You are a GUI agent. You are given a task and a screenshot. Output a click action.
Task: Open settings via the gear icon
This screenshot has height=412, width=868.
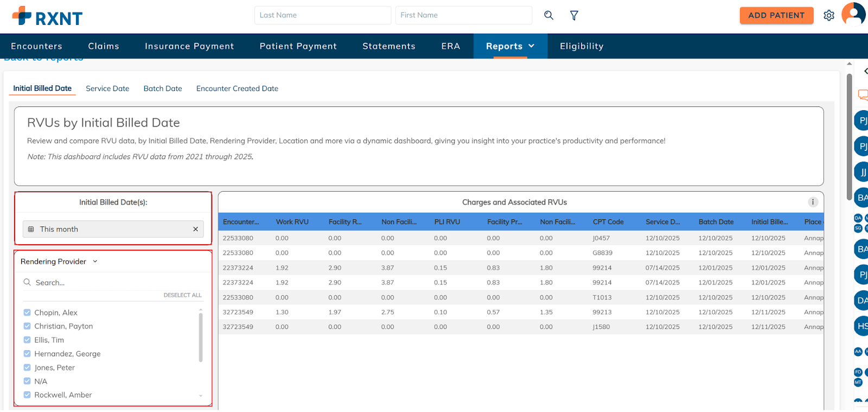click(x=828, y=15)
